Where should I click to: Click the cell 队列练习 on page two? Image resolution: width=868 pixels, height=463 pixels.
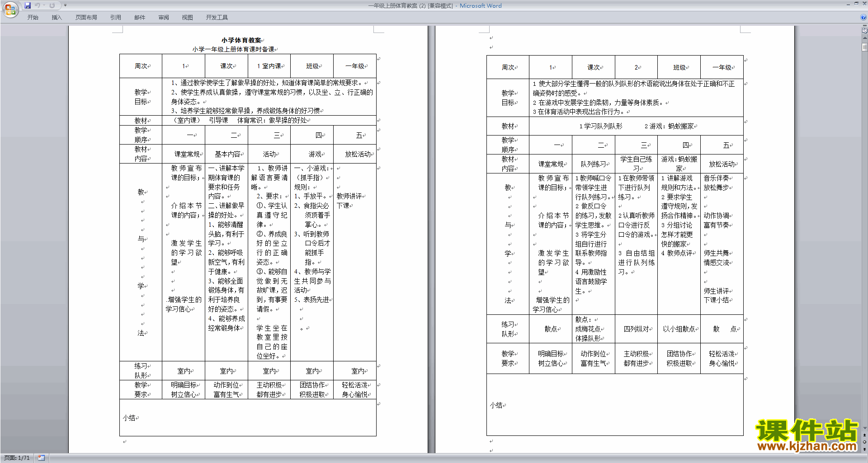[x=593, y=164]
